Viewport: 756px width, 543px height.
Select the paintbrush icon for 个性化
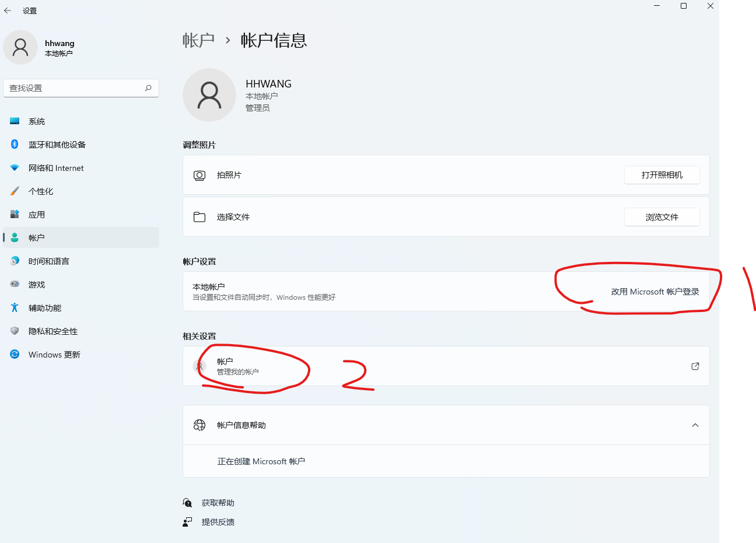[x=14, y=191]
